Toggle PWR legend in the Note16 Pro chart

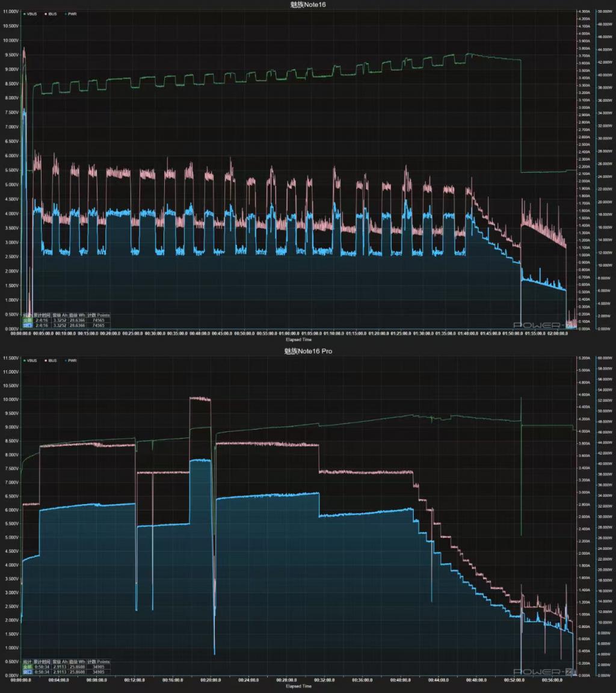point(71,360)
